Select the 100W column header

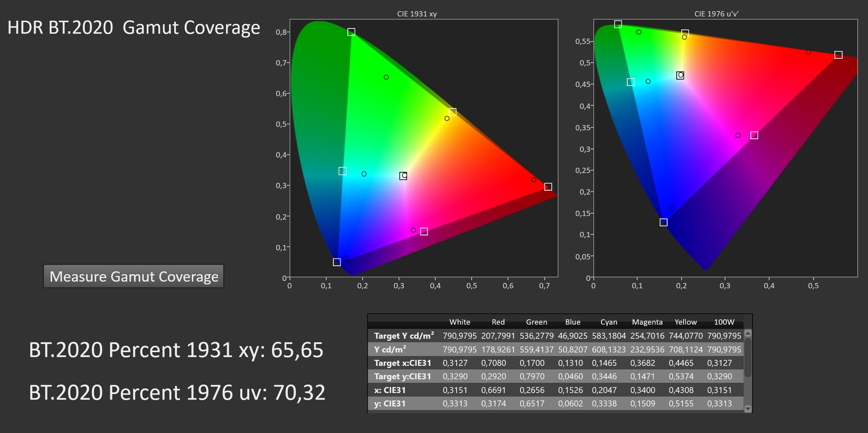(x=724, y=322)
